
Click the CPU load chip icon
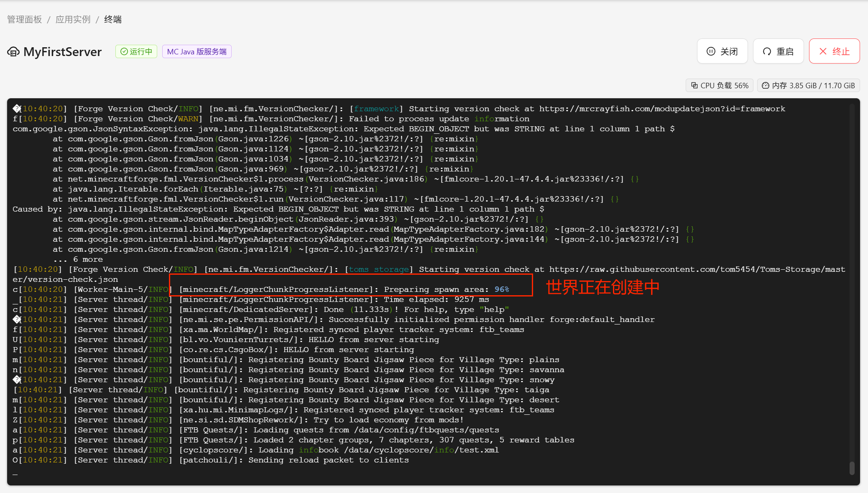(694, 85)
